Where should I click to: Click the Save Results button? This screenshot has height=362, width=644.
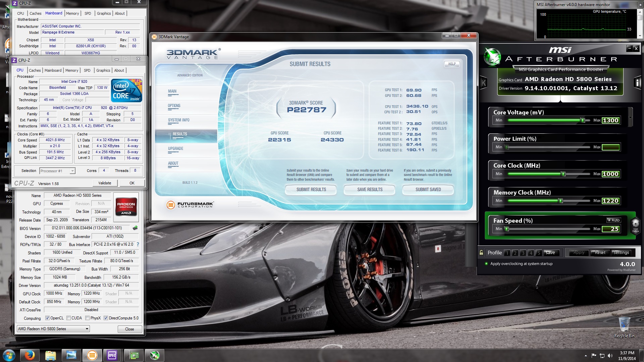[370, 189]
